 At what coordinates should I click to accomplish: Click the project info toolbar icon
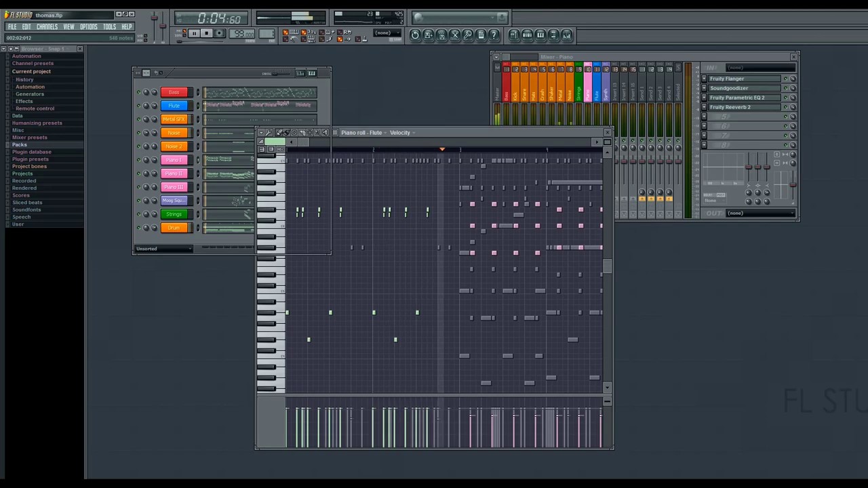pos(481,35)
